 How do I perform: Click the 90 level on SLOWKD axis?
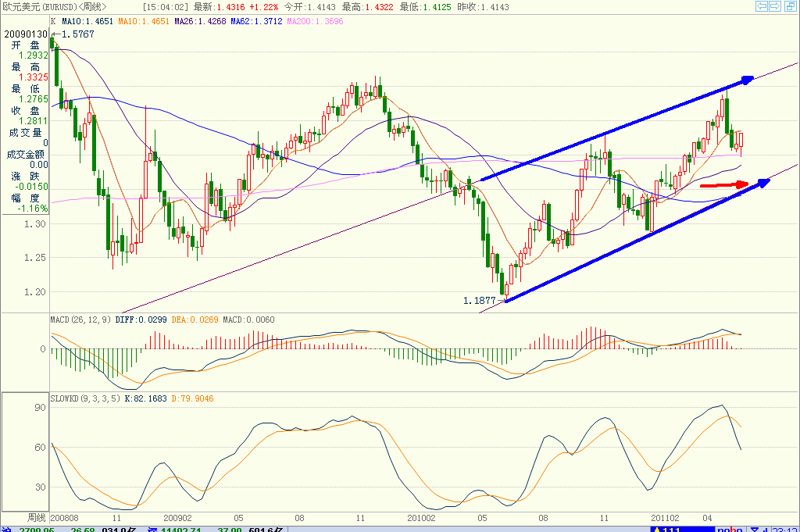pyautogui.click(x=41, y=408)
